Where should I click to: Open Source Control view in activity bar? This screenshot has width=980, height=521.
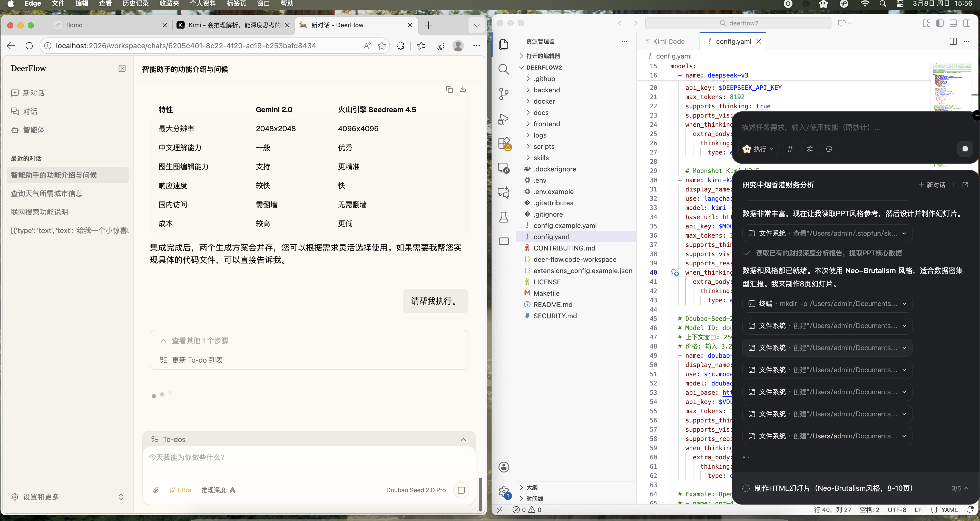coord(504,94)
